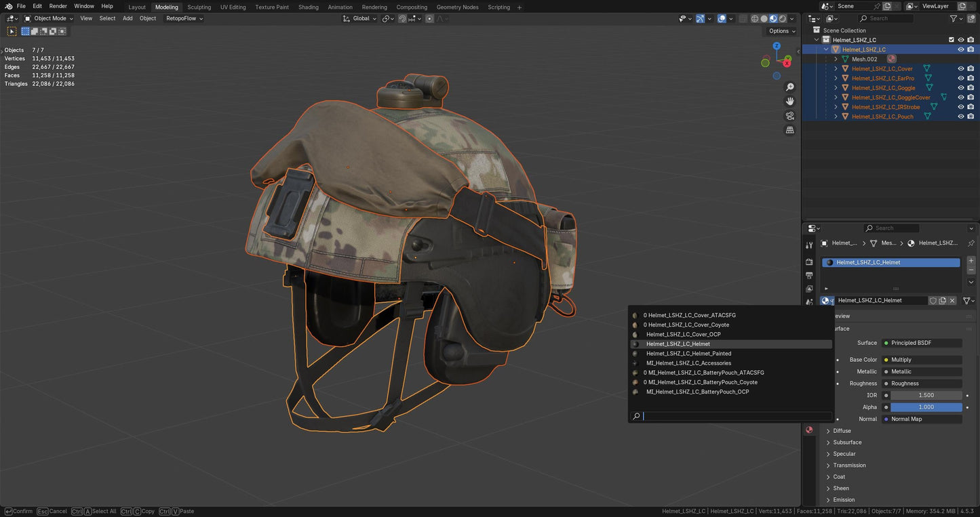Select Helmet_LSHZ_LC_Cover_OCP from the material list

[x=683, y=334]
